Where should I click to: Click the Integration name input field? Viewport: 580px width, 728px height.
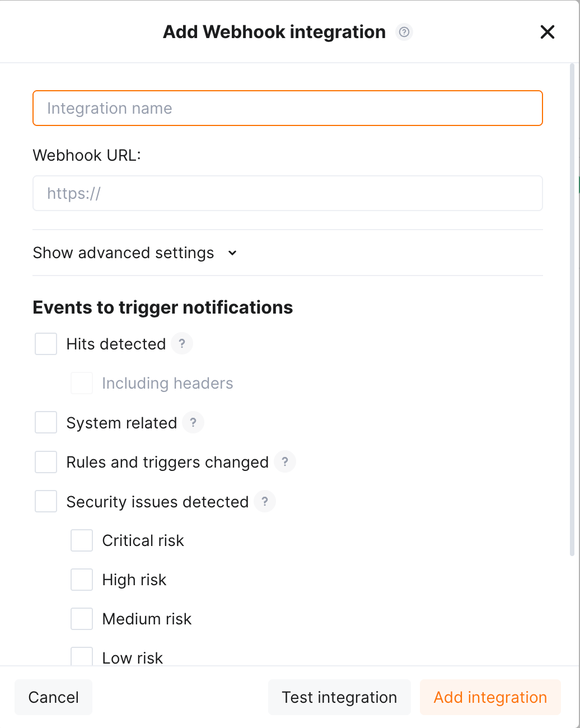[x=288, y=109]
